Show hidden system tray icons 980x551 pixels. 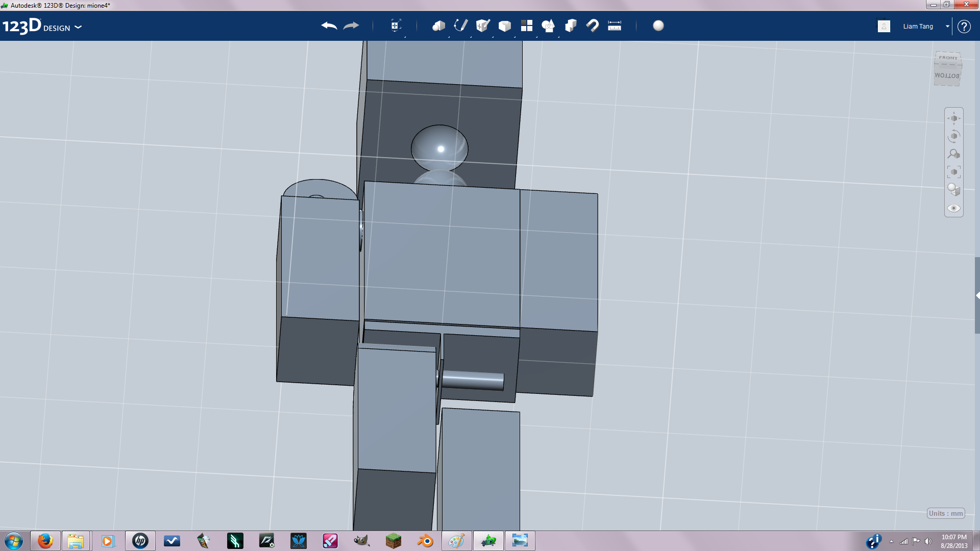point(891,541)
